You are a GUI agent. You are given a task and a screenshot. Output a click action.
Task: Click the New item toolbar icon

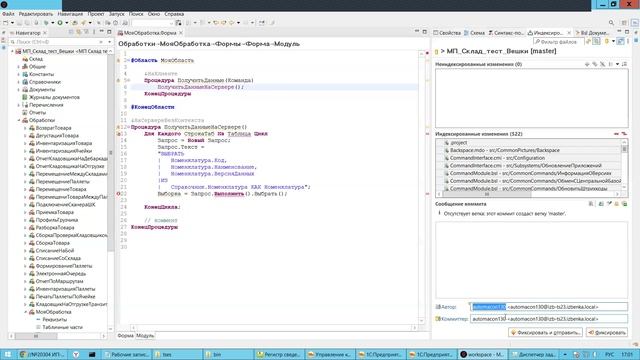click(x=6, y=23)
